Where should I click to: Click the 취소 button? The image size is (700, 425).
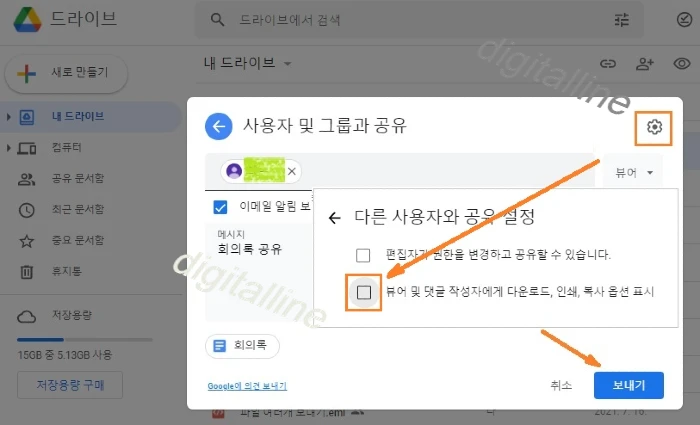coord(561,385)
